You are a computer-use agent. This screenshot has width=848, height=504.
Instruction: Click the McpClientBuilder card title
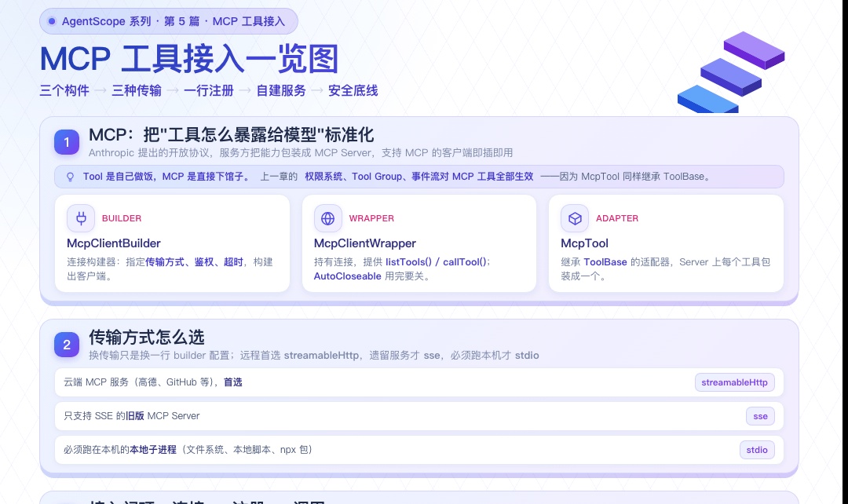114,243
